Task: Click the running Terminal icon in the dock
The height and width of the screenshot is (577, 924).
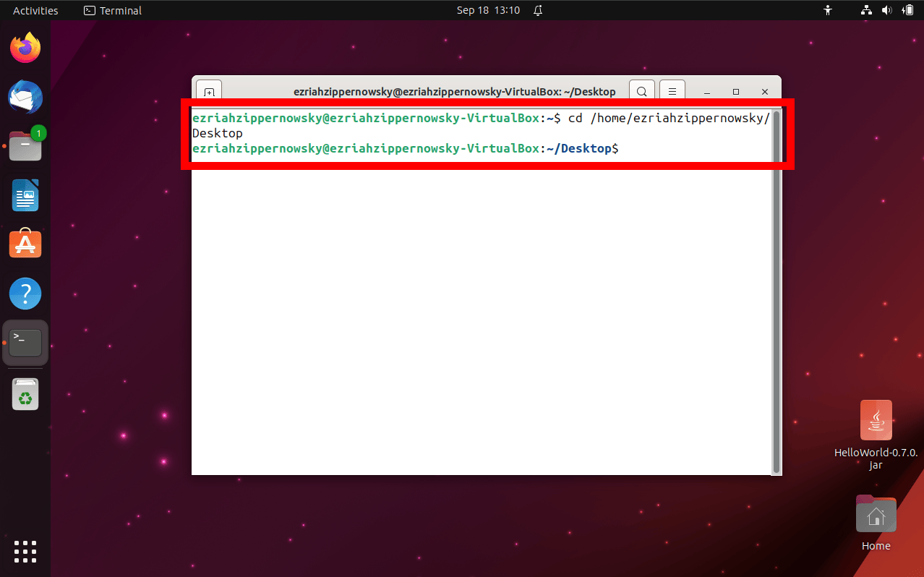Action: 25,342
